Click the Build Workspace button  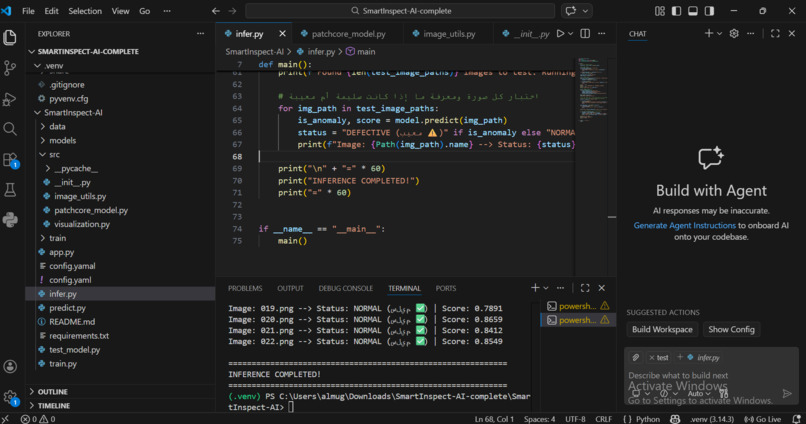pos(662,329)
